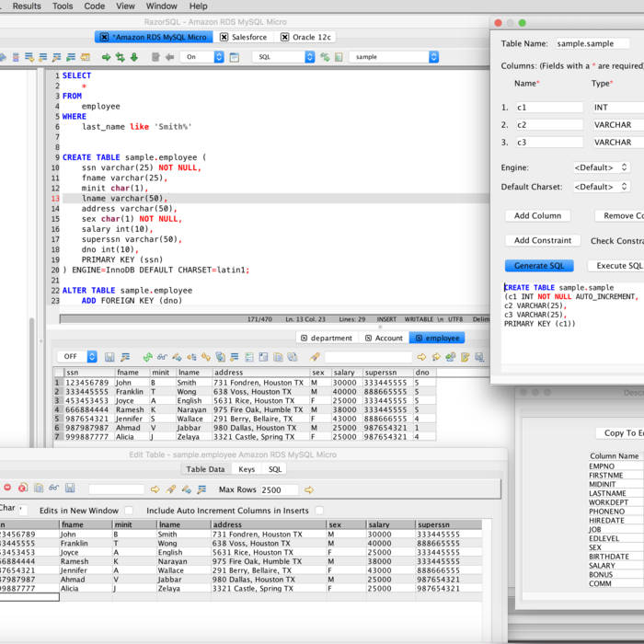Screen dimensions: 644x644
Task: Toggle Include Auto Increment Columns in Inserts checkbox
Action: 319,510
